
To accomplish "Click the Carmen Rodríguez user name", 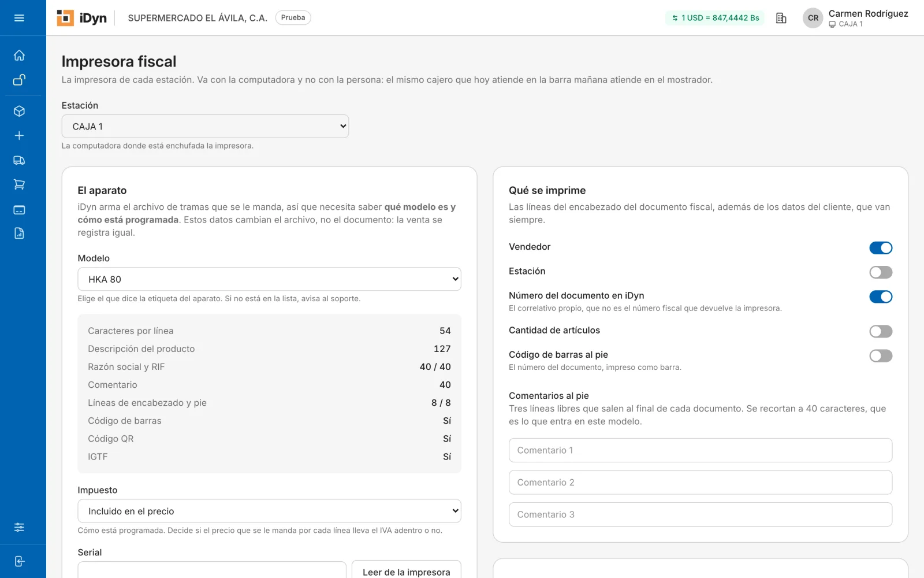I will 868,13.
